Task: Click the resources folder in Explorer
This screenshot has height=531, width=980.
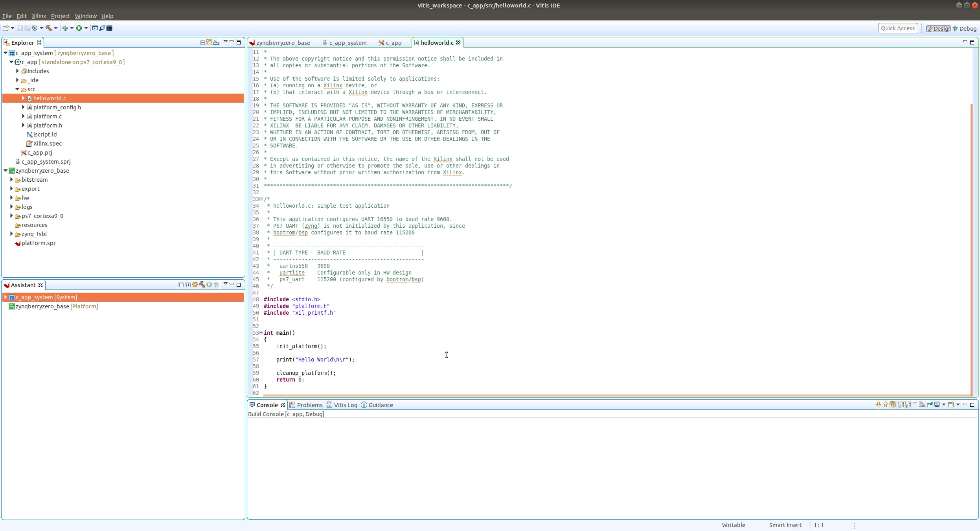Action: coord(31,225)
